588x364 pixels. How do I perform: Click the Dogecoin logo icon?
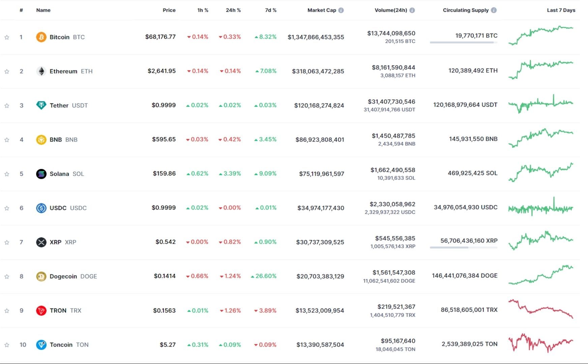[41, 276]
